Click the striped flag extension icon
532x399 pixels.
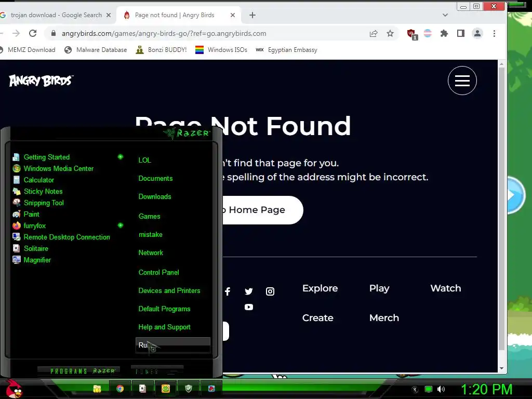point(428,33)
